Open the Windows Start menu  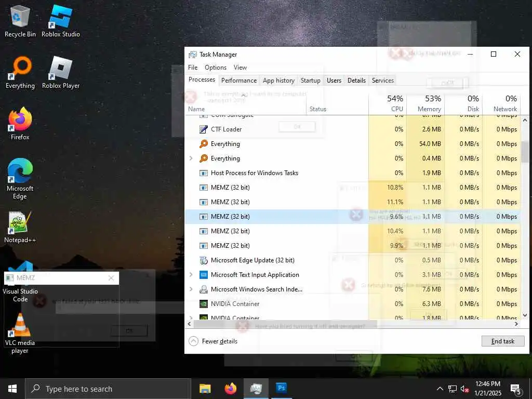coord(12,389)
